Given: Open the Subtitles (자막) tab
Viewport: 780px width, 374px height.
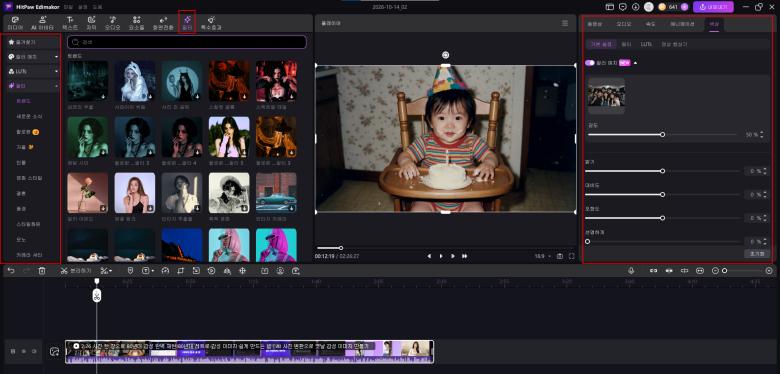Looking at the screenshot, I should click(92, 23).
